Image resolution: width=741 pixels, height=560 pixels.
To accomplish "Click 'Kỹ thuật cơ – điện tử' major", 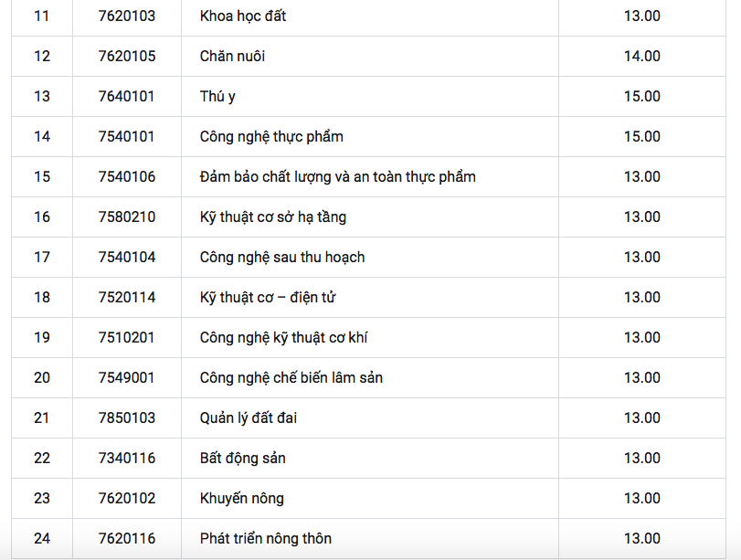I will click(270, 298).
